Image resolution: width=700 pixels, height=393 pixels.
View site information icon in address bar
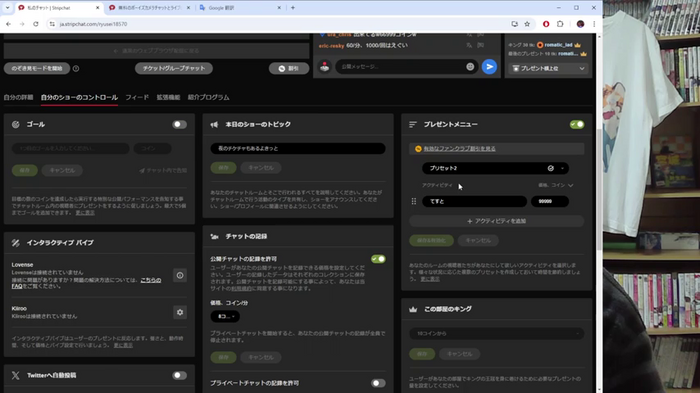click(x=52, y=24)
